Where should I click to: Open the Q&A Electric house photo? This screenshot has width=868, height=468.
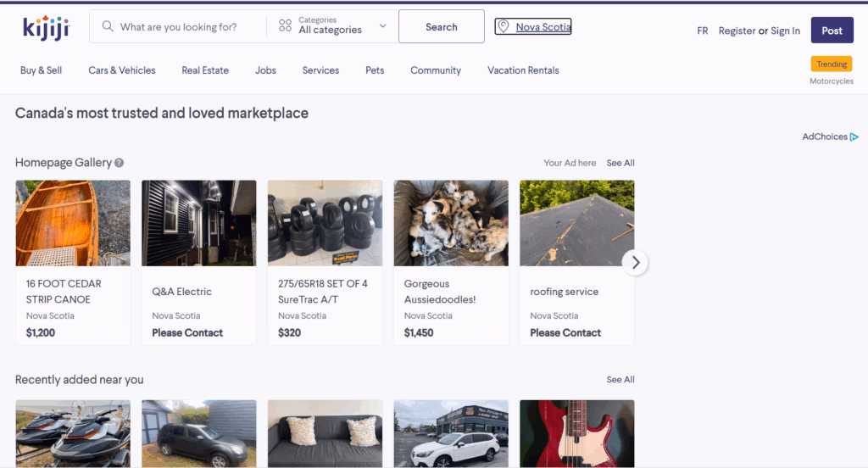(198, 223)
